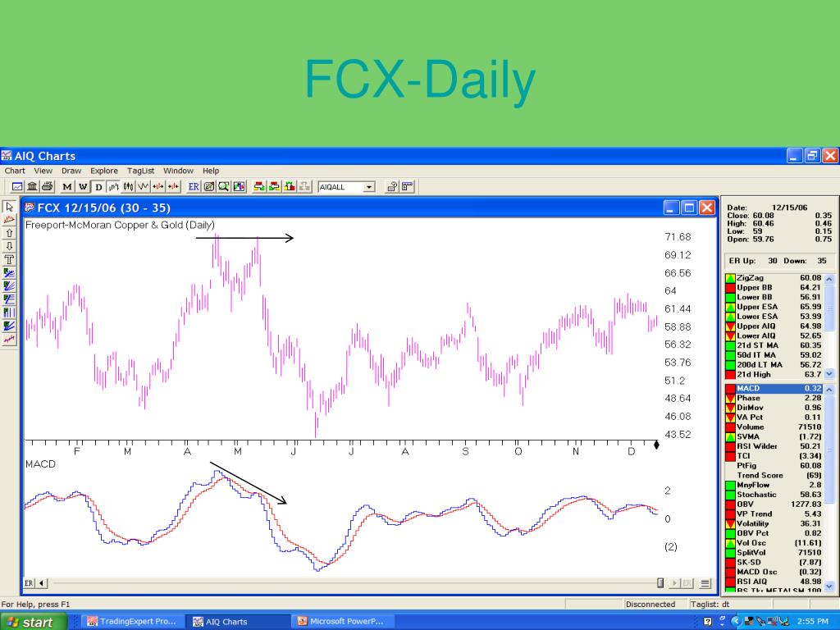
Task: Print the chart using the printer icon
Action: 47,186
